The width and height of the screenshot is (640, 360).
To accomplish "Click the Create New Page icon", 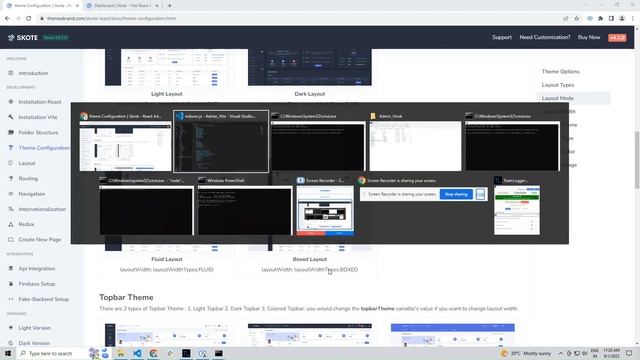I will point(11,240).
